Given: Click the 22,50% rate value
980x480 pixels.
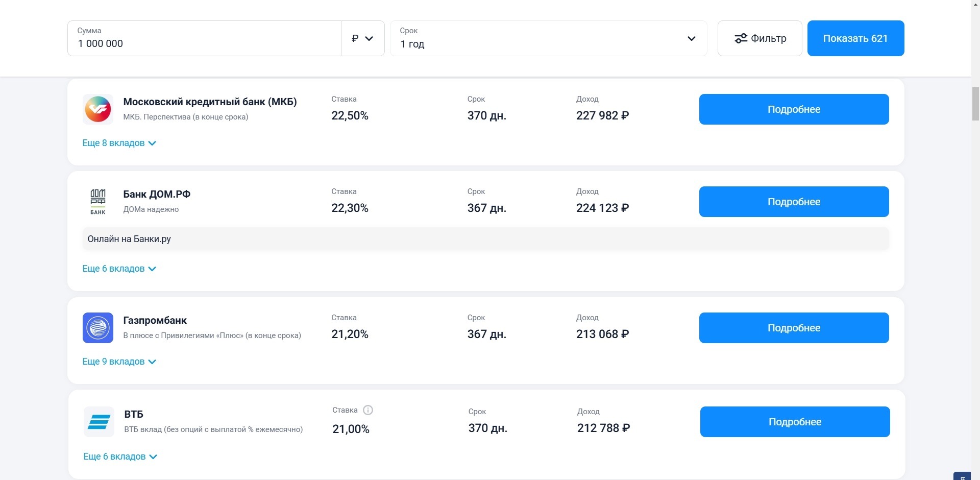Looking at the screenshot, I should pyautogui.click(x=350, y=116).
